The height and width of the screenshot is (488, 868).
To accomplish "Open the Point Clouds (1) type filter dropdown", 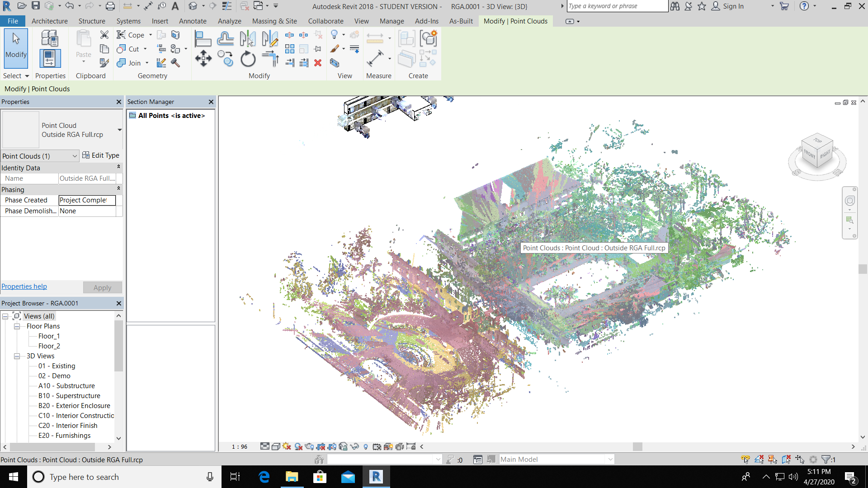I will 75,156.
